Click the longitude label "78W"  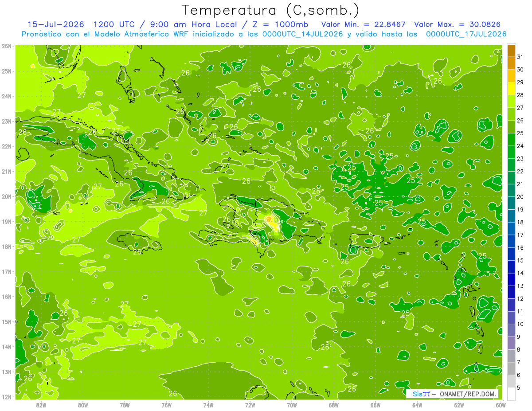[125, 405]
